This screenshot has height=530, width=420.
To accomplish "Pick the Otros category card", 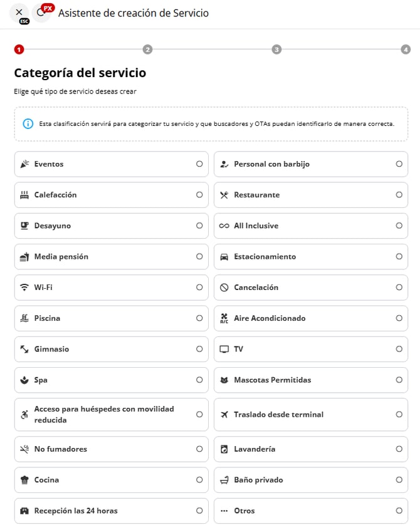I will (310, 511).
